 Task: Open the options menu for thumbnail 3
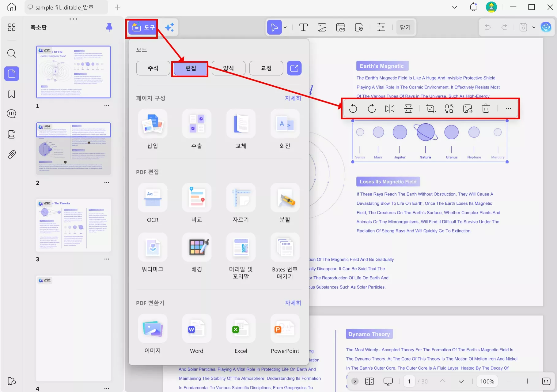point(107,259)
